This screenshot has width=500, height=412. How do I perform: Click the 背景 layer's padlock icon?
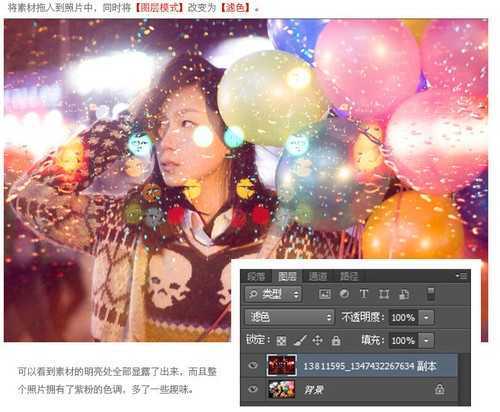coord(439,389)
